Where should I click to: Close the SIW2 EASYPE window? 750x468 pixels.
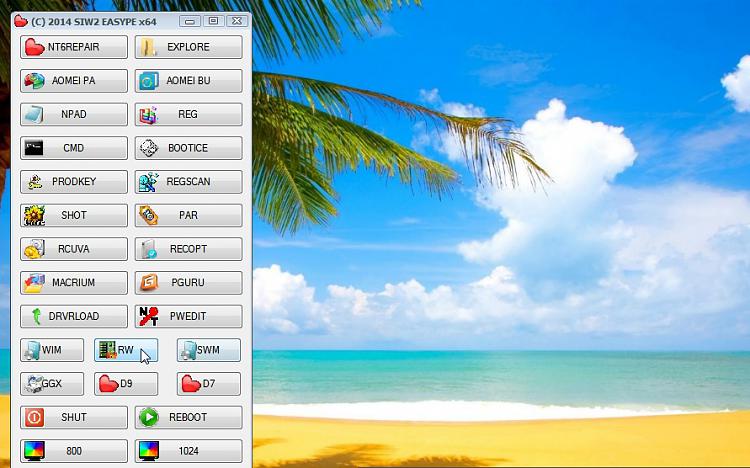click(237, 21)
